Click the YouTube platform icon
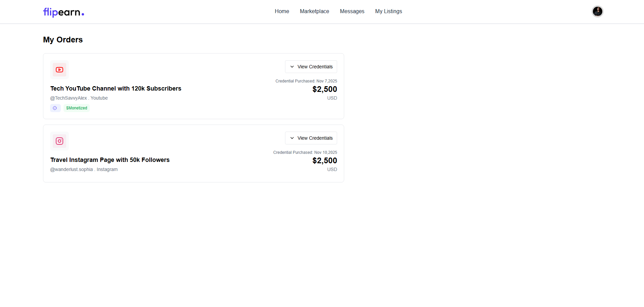Image resolution: width=644 pixels, height=307 pixels. click(x=59, y=70)
